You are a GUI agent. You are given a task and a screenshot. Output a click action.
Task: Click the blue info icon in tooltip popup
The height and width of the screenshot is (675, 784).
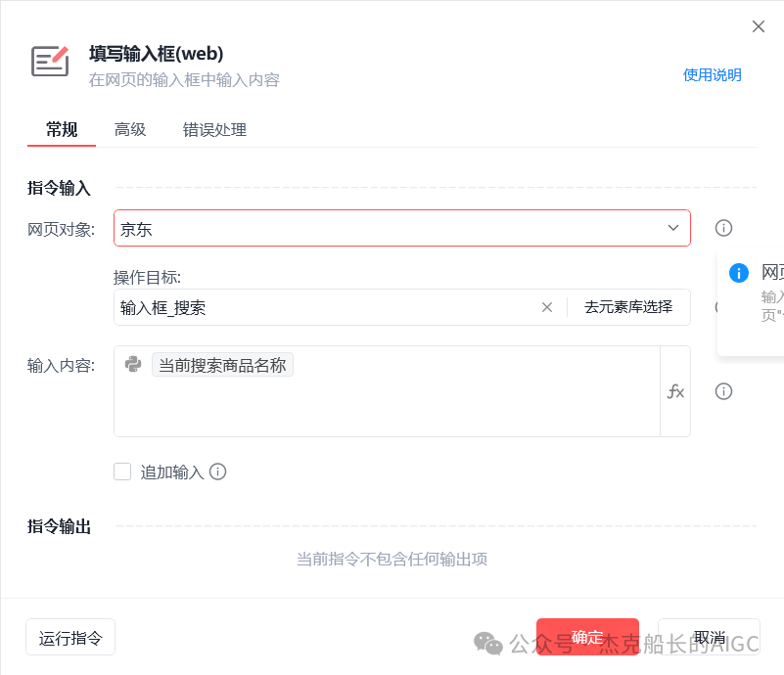[739, 273]
